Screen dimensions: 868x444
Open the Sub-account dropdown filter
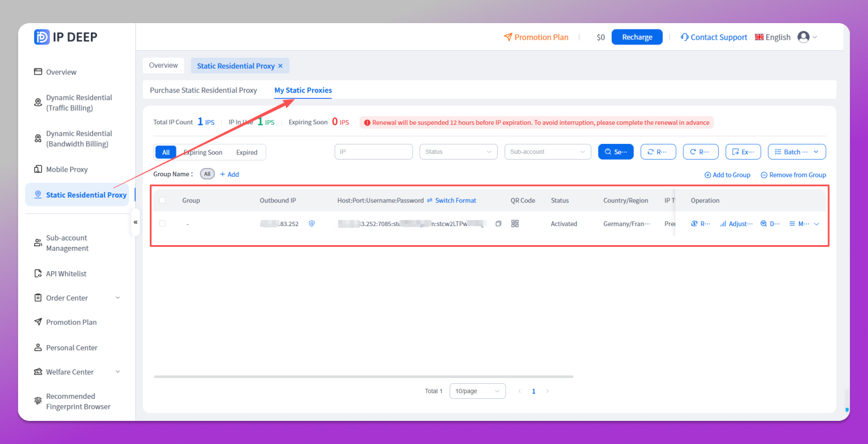[x=547, y=151]
